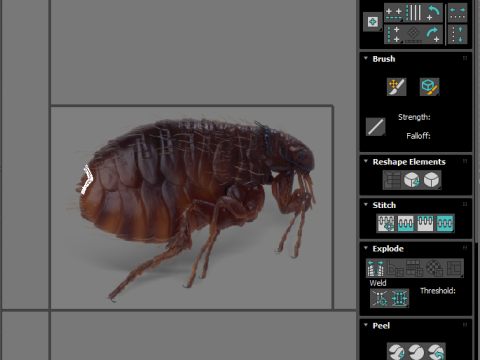
Task: Activate the Target Weld tool
Action: coord(380,298)
